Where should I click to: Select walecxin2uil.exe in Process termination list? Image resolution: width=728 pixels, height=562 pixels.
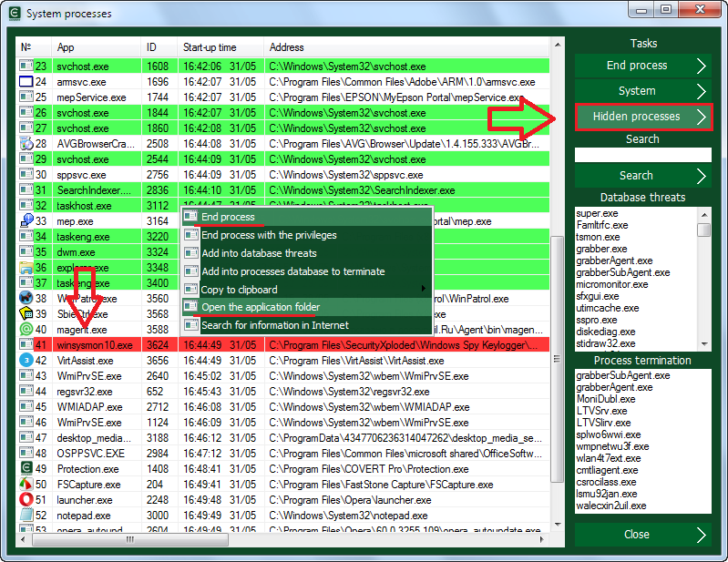pos(611,506)
